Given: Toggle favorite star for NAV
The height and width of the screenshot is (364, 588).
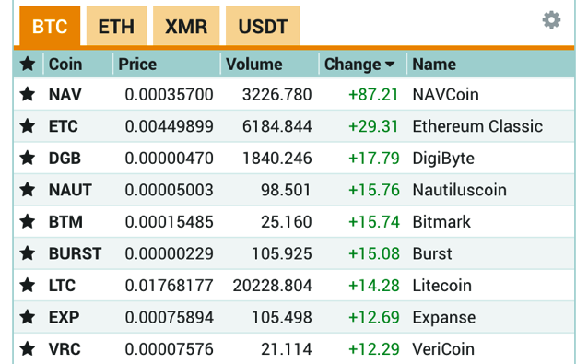Looking at the screenshot, I should click(x=28, y=94).
